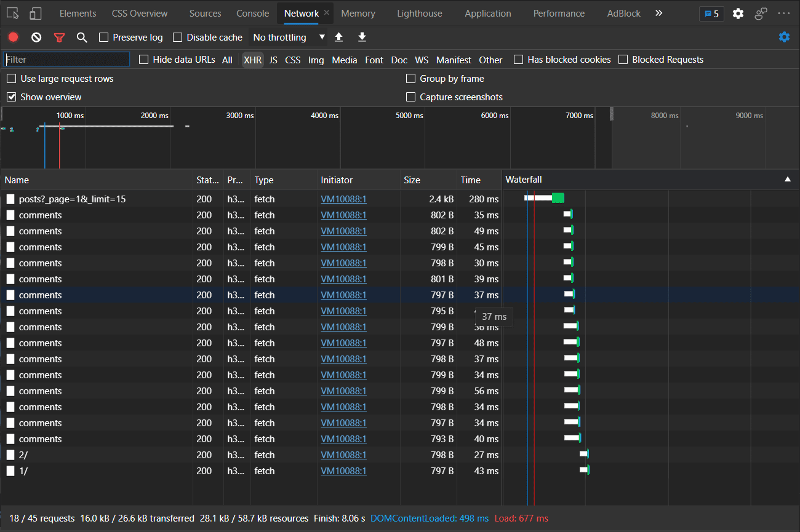Image resolution: width=800 pixels, height=532 pixels.
Task: Open the Lighthouse tab
Action: 419,14
